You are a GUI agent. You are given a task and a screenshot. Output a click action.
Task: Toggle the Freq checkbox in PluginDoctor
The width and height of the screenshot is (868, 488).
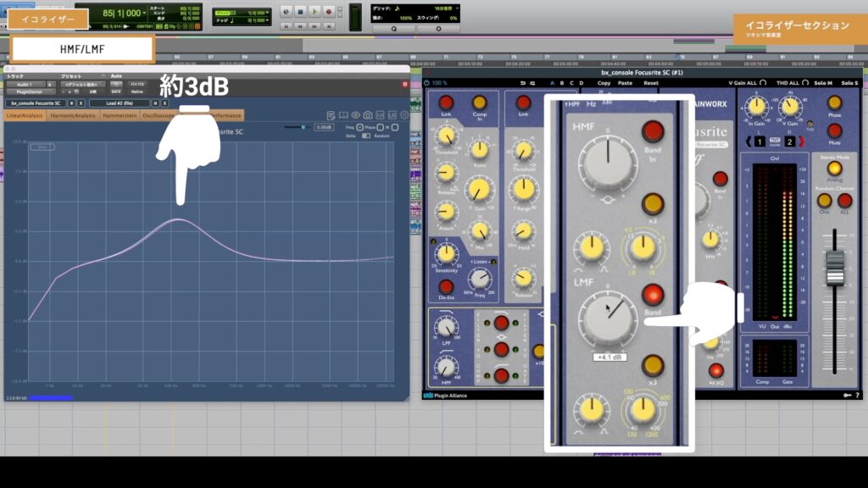pos(359,127)
